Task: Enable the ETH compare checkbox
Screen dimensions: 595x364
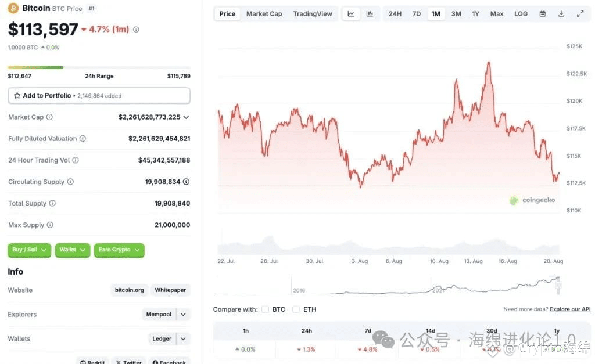Action: pos(296,309)
